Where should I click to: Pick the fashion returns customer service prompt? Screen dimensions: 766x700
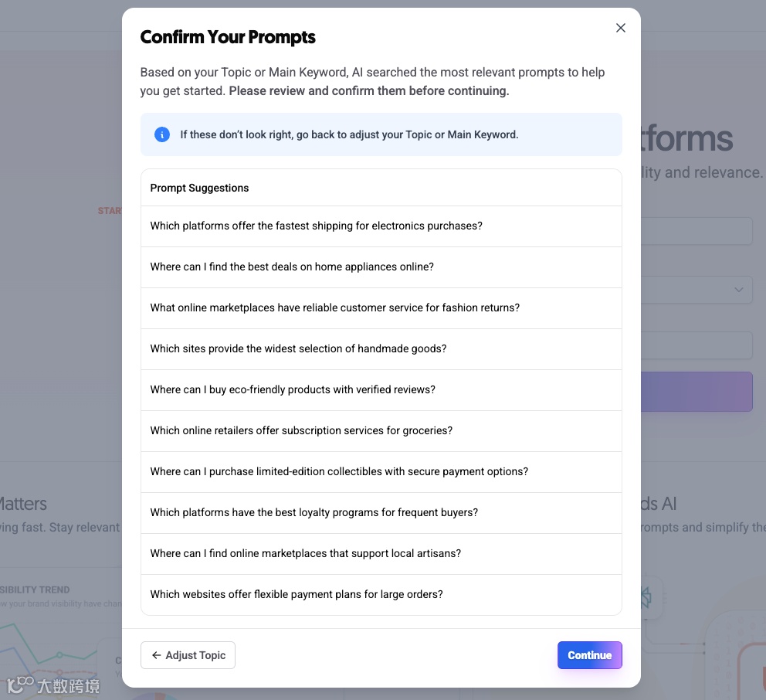click(334, 308)
